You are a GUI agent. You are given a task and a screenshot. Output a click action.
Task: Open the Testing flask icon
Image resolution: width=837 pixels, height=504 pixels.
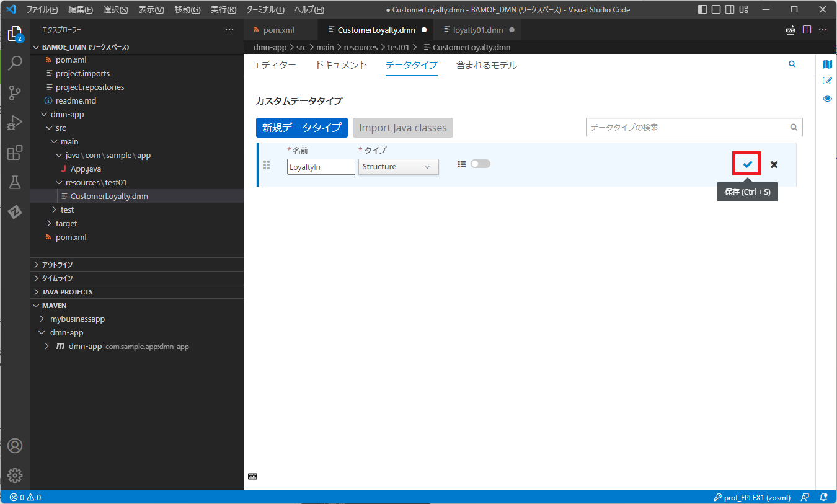click(15, 182)
